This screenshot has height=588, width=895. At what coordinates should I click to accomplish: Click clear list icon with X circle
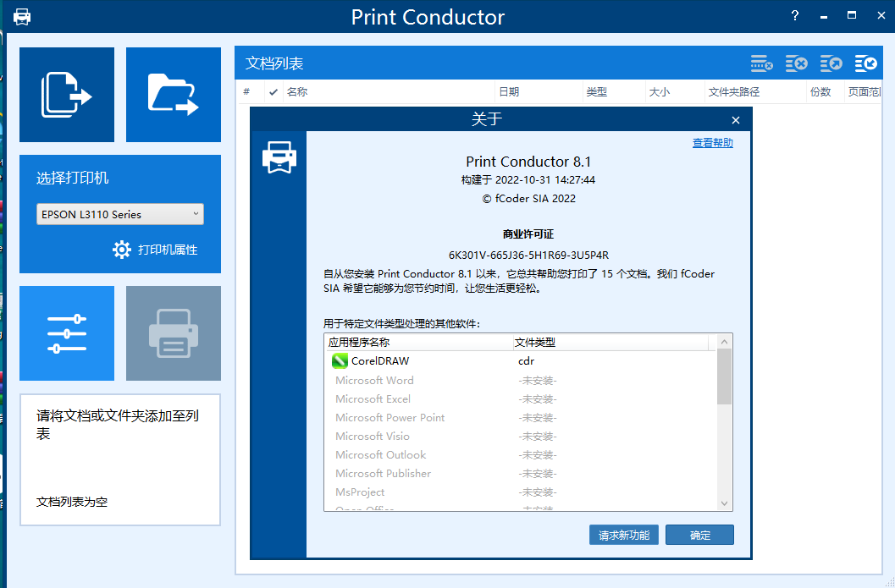tap(796, 63)
